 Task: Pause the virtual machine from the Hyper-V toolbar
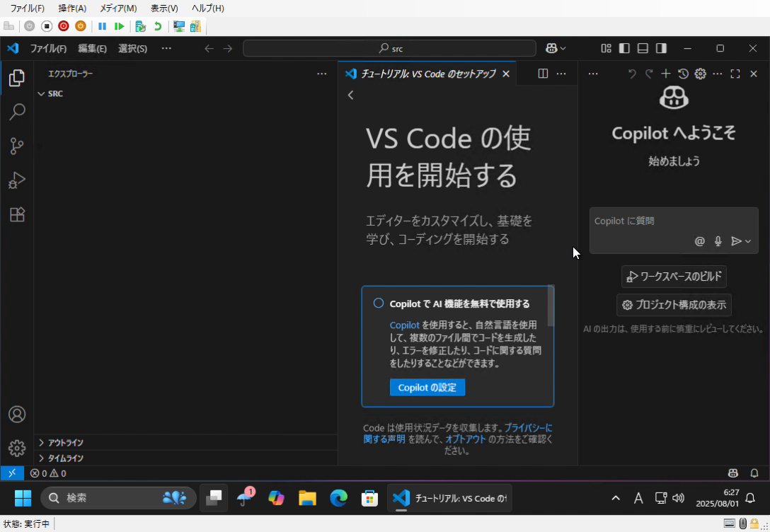tap(102, 26)
